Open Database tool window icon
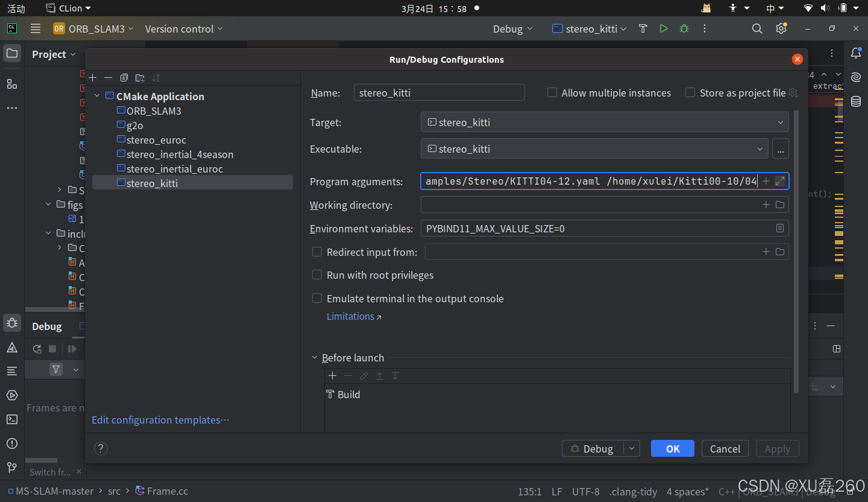Screen dimensions: 868x502 (x=856, y=101)
